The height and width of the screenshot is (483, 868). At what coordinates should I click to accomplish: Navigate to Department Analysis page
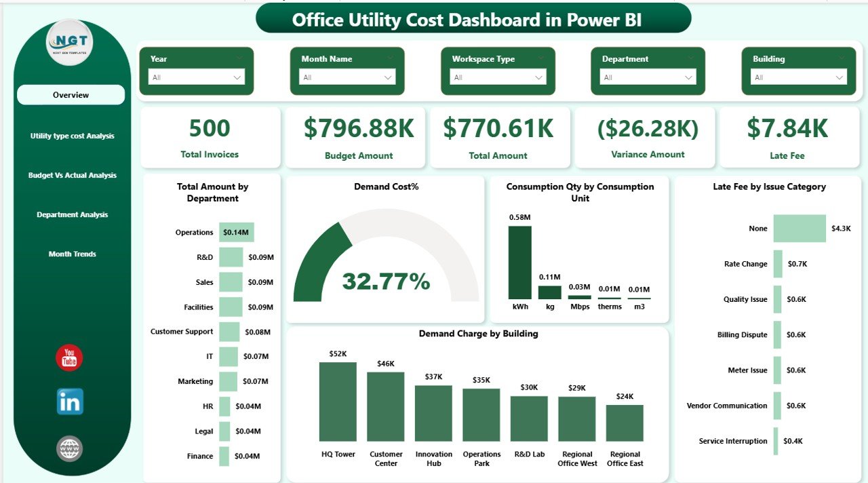tap(72, 214)
